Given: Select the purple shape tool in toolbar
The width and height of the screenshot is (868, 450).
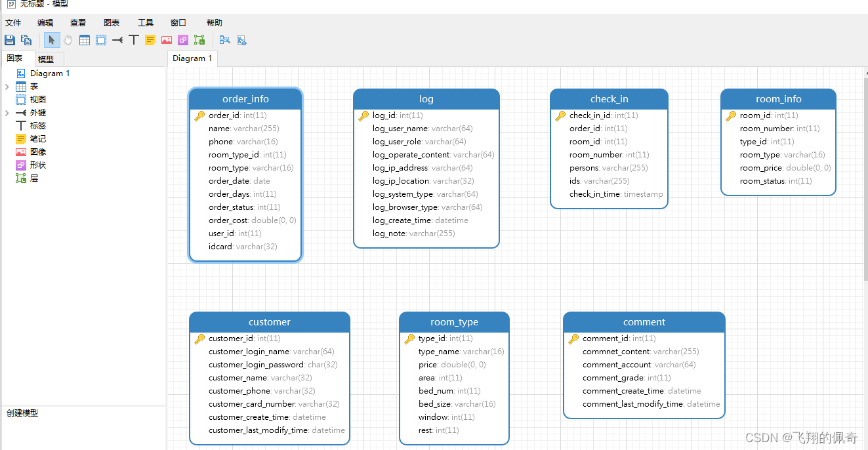Looking at the screenshot, I should coord(183,40).
